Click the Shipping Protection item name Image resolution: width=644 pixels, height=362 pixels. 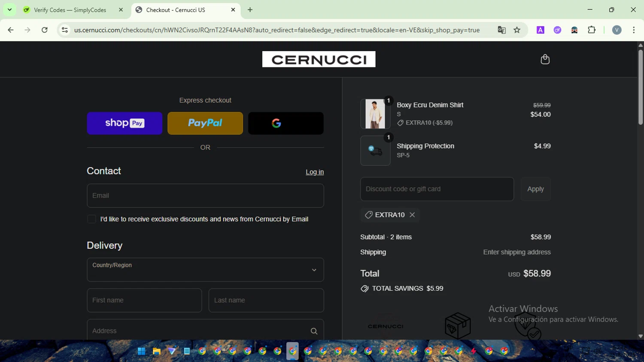tap(425, 146)
